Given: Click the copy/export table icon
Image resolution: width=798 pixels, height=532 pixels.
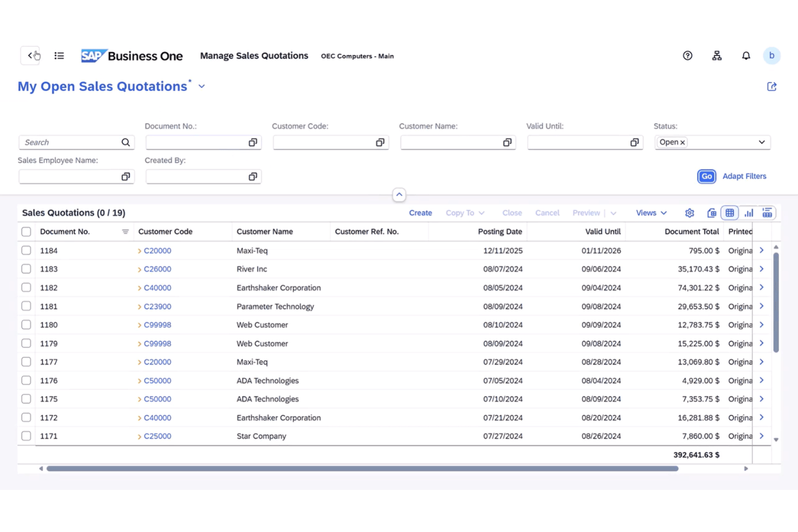Looking at the screenshot, I should 712,213.
